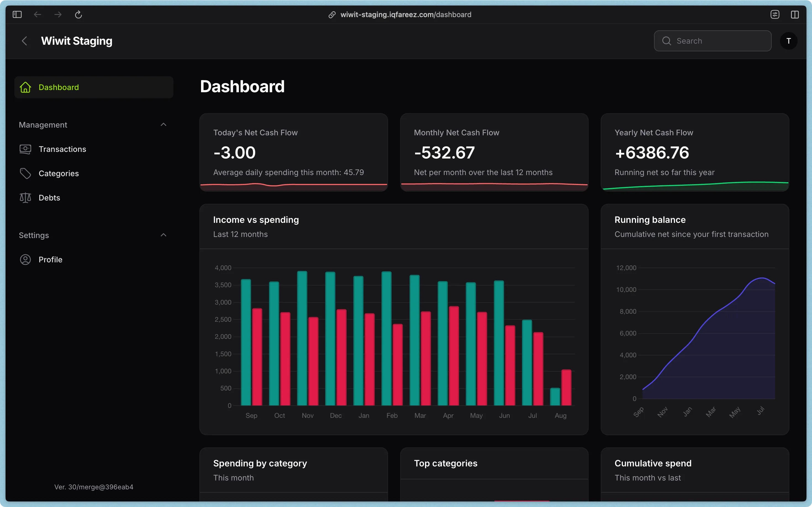Open the Categories menu item
The width and height of the screenshot is (812, 507).
pyautogui.click(x=94, y=173)
